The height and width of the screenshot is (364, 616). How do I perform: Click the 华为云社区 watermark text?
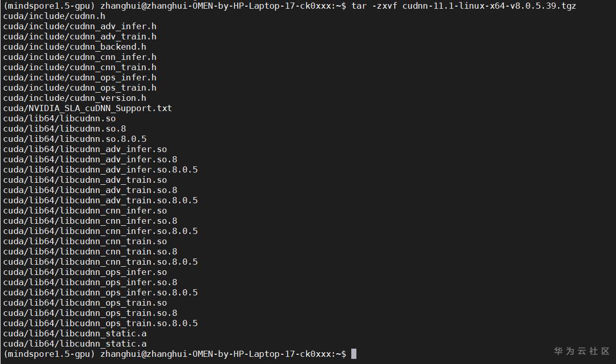coord(582,351)
